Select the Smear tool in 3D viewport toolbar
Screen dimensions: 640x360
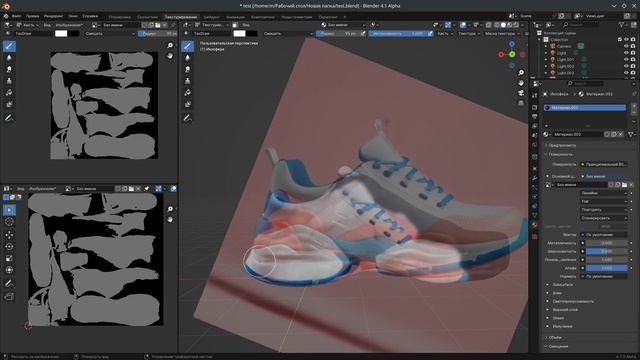pos(187,69)
